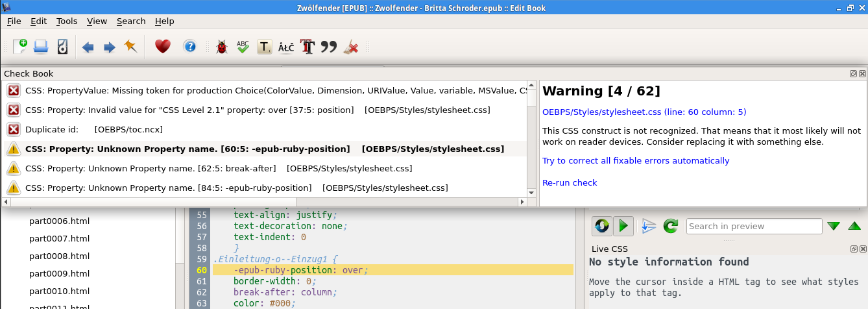Click the quotation marks smarten punctuation icon
The height and width of the screenshot is (309, 868).
tap(329, 47)
